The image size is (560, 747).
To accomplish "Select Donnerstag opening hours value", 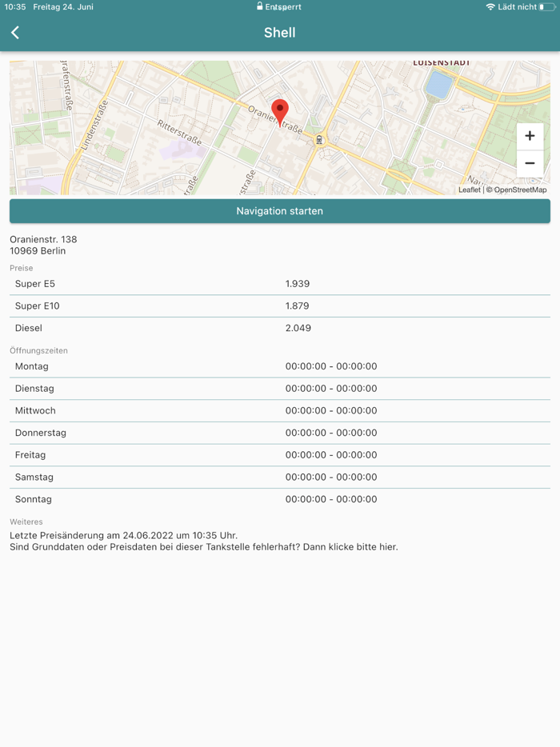I will pyautogui.click(x=331, y=433).
